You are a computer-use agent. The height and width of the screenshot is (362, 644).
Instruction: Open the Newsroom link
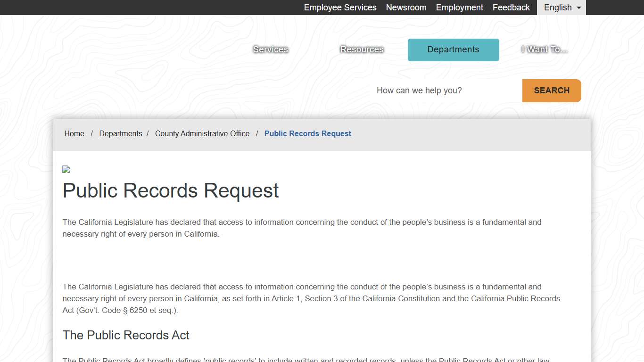[406, 8]
